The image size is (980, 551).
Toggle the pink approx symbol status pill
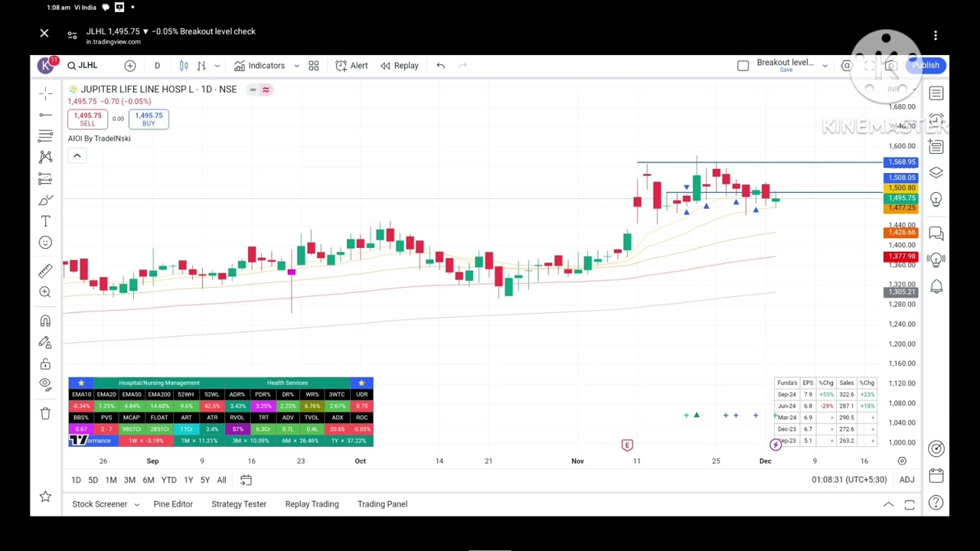pos(266,90)
